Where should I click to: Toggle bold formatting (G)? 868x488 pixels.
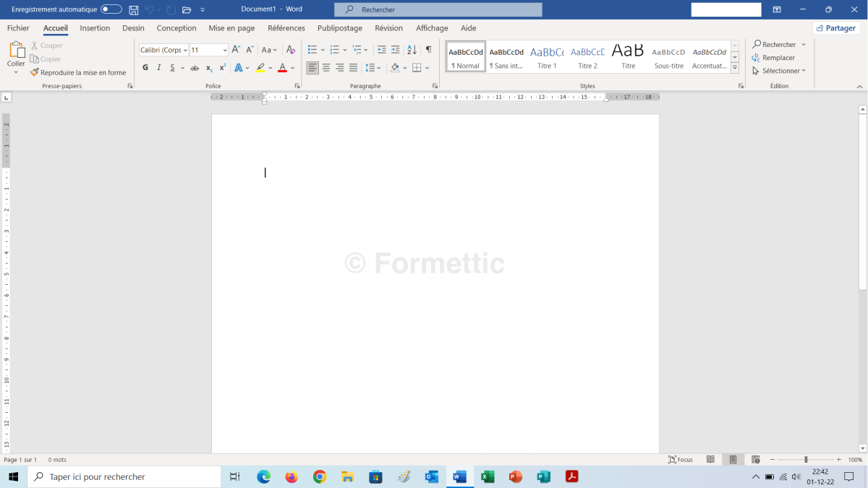coord(145,68)
